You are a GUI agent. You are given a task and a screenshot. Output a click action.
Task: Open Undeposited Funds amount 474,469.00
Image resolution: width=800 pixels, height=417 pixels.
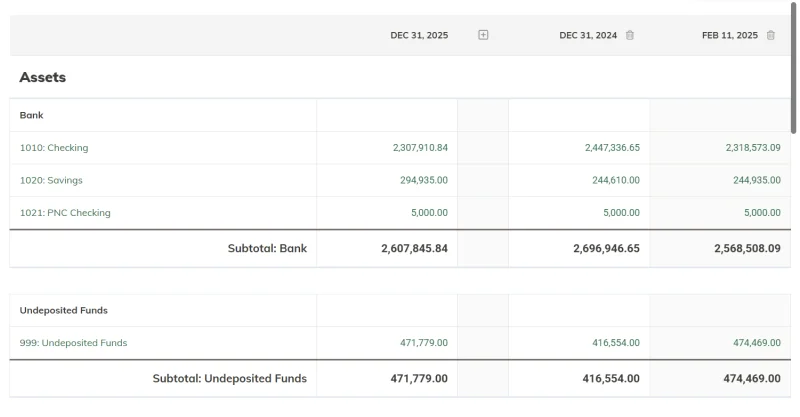[x=757, y=343]
